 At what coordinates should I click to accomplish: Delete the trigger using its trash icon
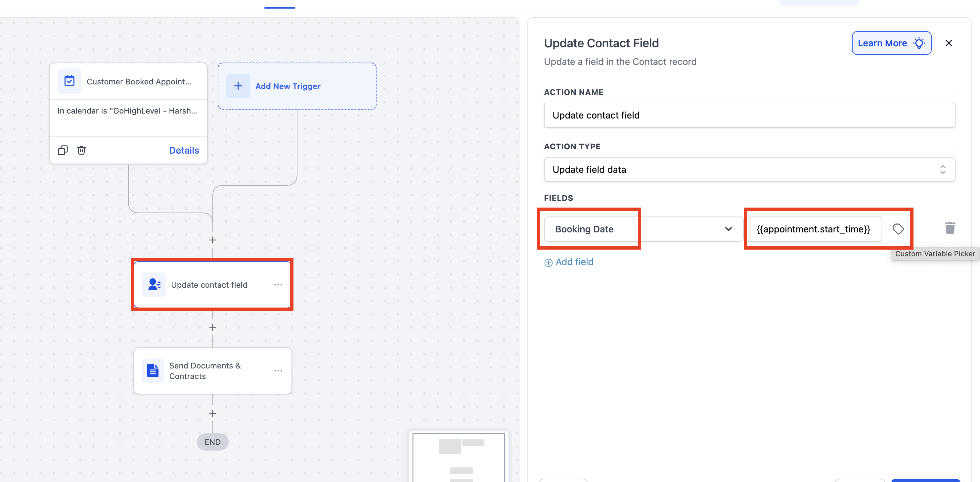[x=81, y=150]
